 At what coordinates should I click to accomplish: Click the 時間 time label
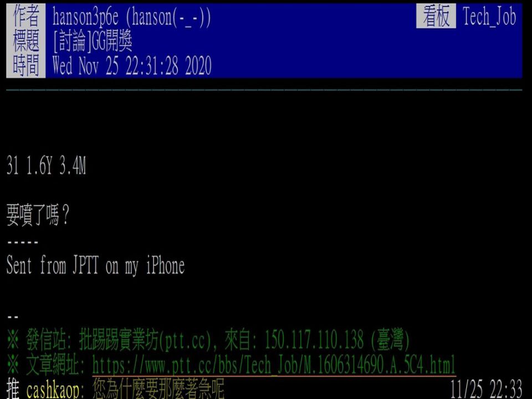click(x=26, y=65)
